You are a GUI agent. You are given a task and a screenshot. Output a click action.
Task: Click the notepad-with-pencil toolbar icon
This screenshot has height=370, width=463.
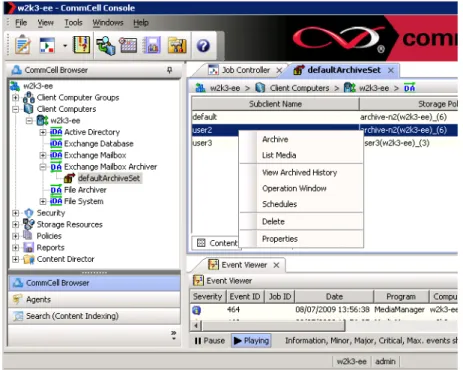[x=22, y=45]
